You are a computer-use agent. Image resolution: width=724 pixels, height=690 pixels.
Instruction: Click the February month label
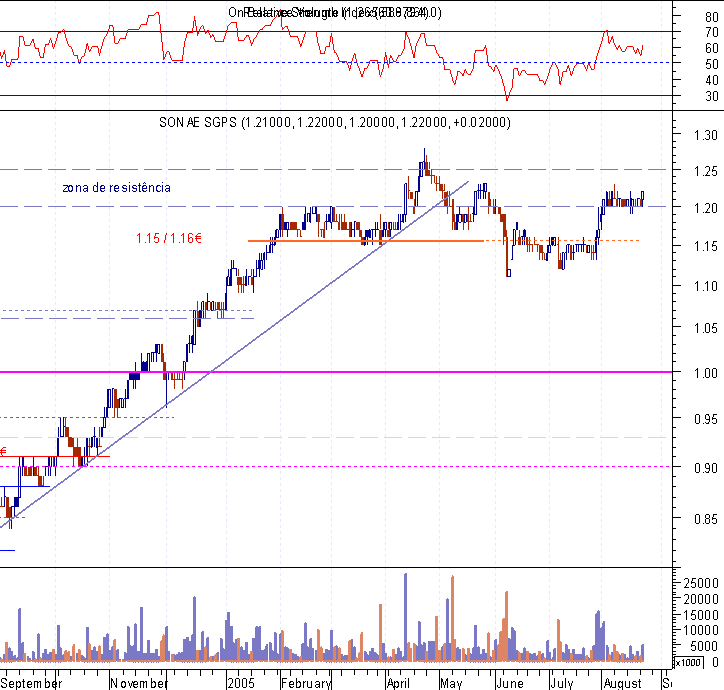306,683
